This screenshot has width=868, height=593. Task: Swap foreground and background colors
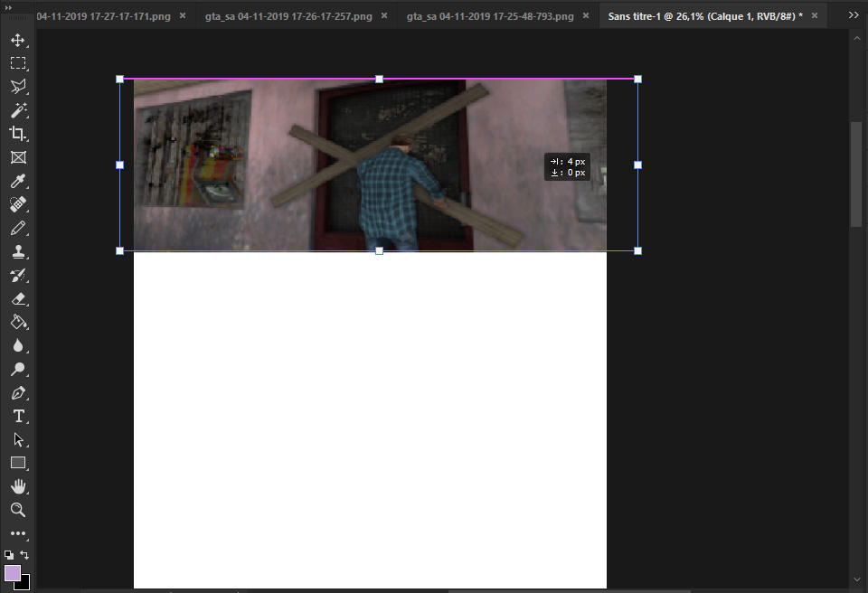[24, 555]
